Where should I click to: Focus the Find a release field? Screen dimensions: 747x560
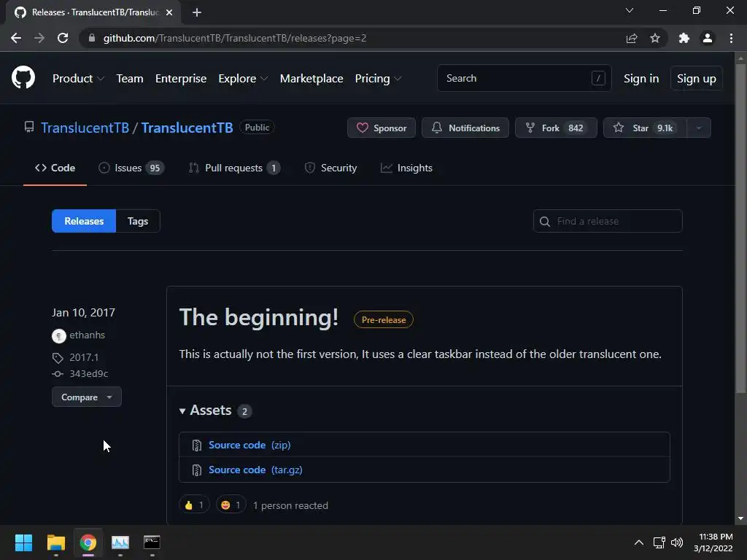click(x=608, y=221)
